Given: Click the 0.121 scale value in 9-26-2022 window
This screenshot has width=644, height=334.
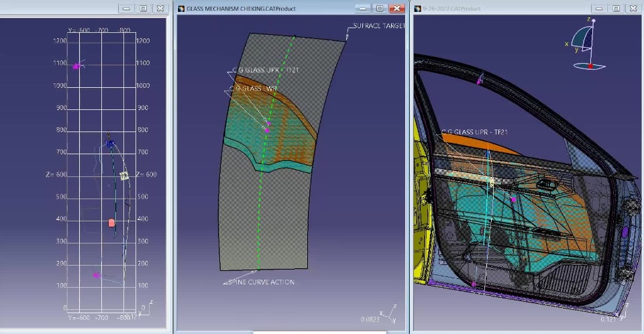Looking at the screenshot, I should click(608, 319).
